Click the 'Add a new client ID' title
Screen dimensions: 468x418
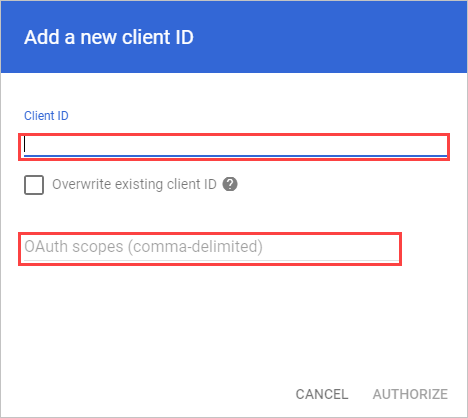coord(109,37)
